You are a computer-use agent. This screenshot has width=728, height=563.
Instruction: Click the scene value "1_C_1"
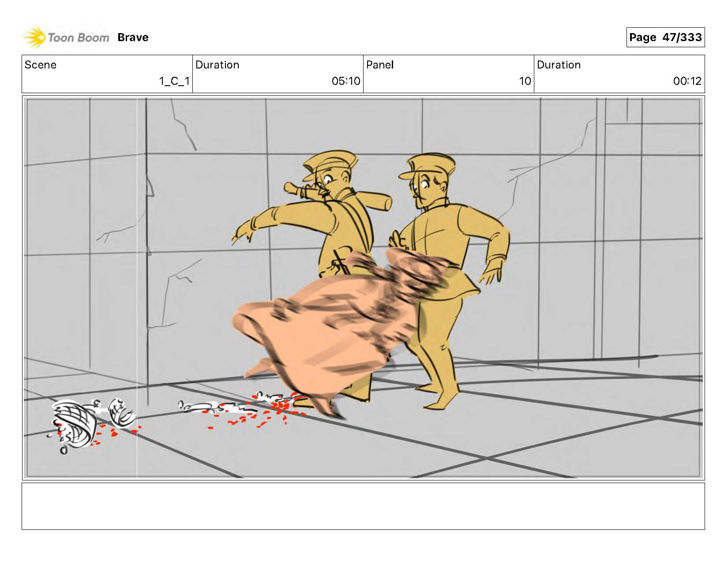(174, 81)
